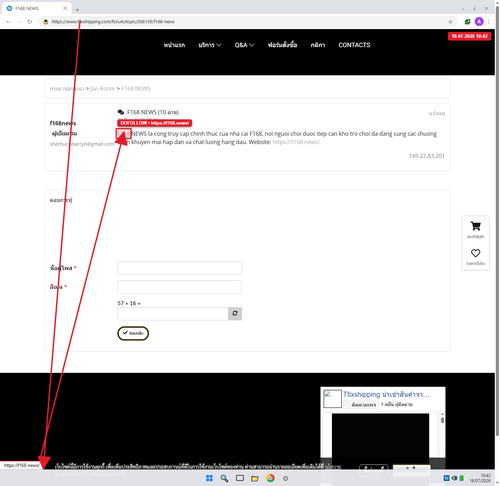
Task: Go to Jan Room in the breadcrumb
Action: (102, 89)
